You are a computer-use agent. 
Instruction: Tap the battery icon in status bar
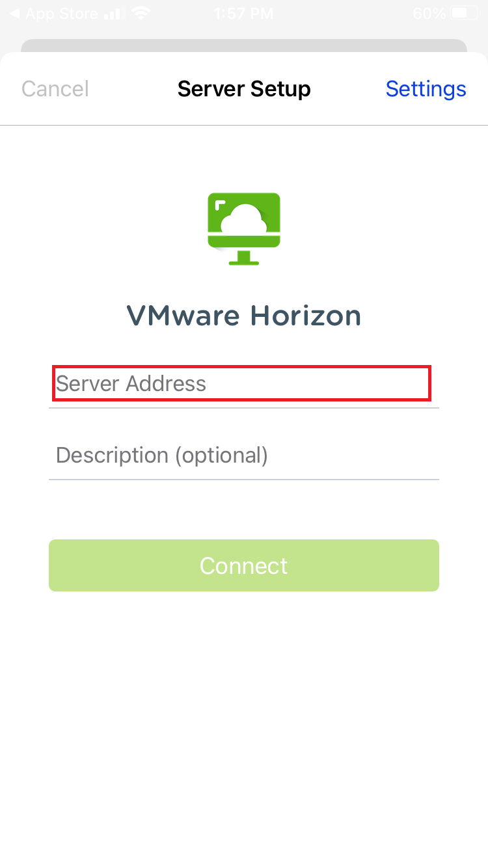tap(465, 13)
